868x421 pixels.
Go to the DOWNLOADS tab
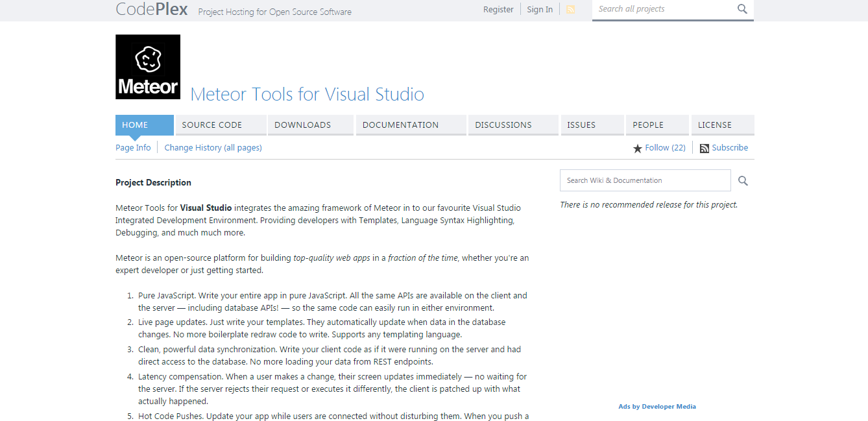click(x=311, y=125)
